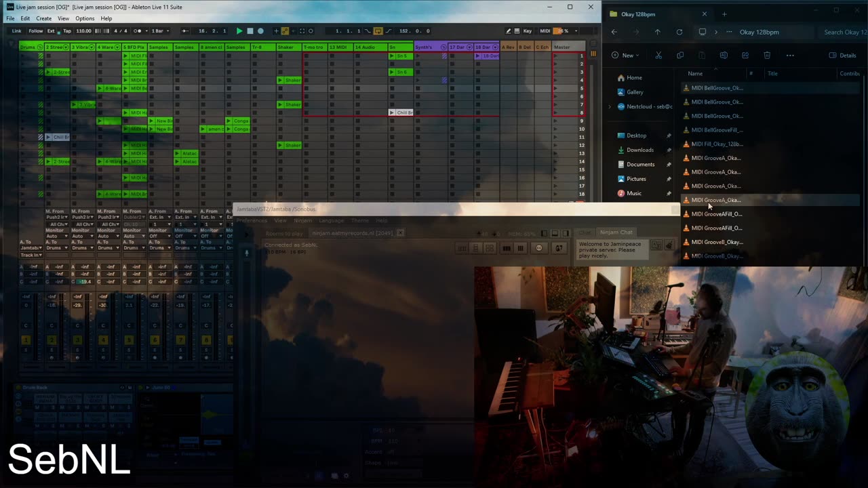Toggle automation arm icon in the transport
This screenshot has width=868, height=488.
click(x=285, y=30)
